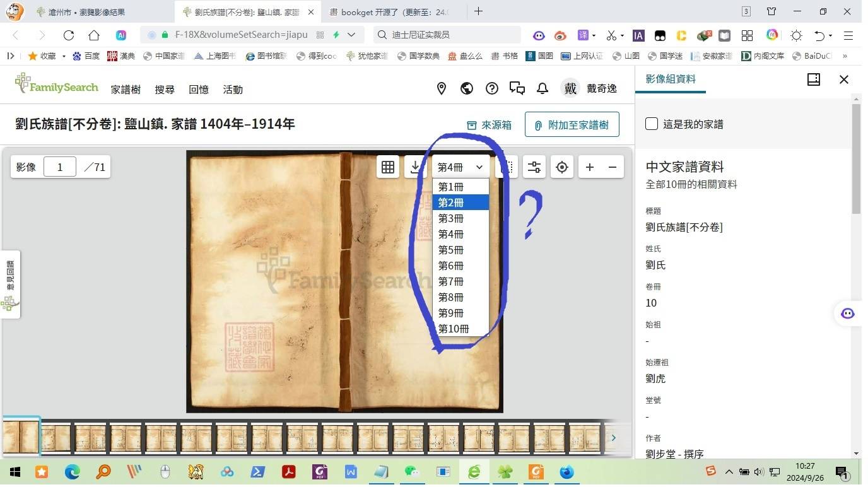Image resolution: width=868 pixels, height=487 pixels.
Task: Click the location pin icon
Action: [442, 89]
